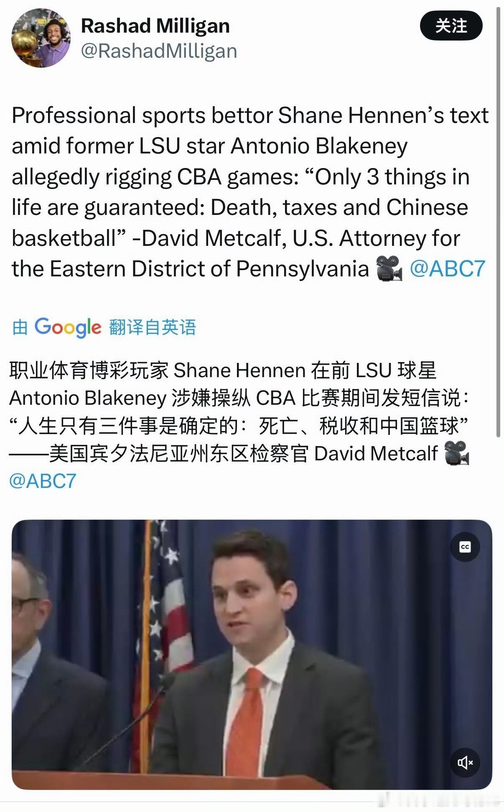This screenshot has width=504, height=812.
Task: Unmute the video with speaker icon
Action: [x=465, y=763]
